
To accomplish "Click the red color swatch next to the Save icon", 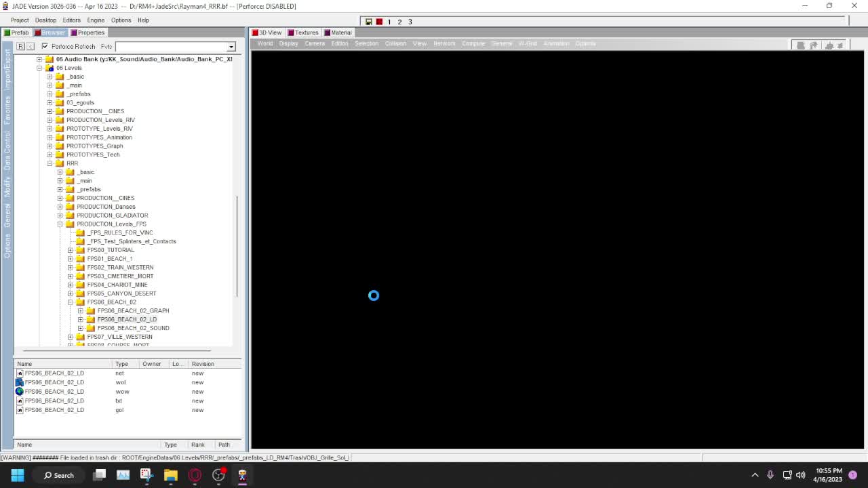I will click(378, 22).
